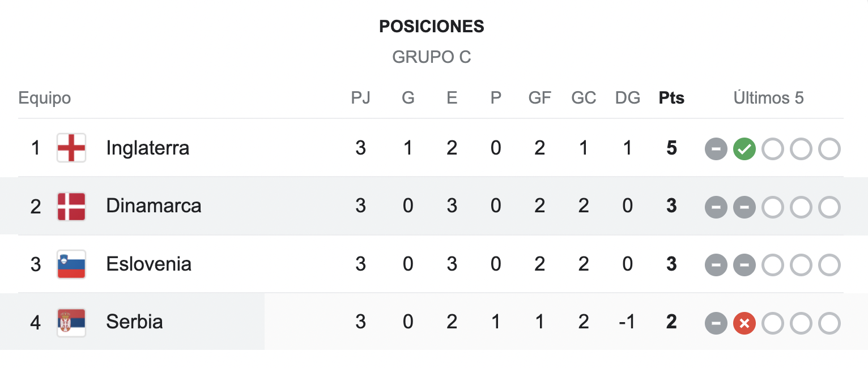This screenshot has width=868, height=368.
Task: Click the Pts column header
Action: tap(671, 98)
